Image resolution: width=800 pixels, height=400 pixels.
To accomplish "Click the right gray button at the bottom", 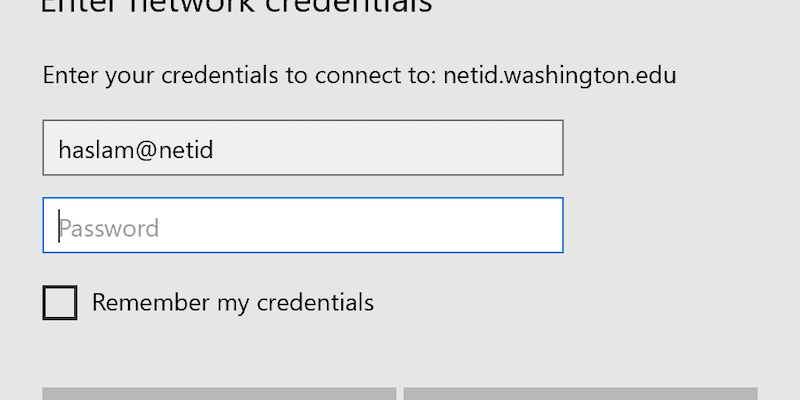I will (581, 394).
